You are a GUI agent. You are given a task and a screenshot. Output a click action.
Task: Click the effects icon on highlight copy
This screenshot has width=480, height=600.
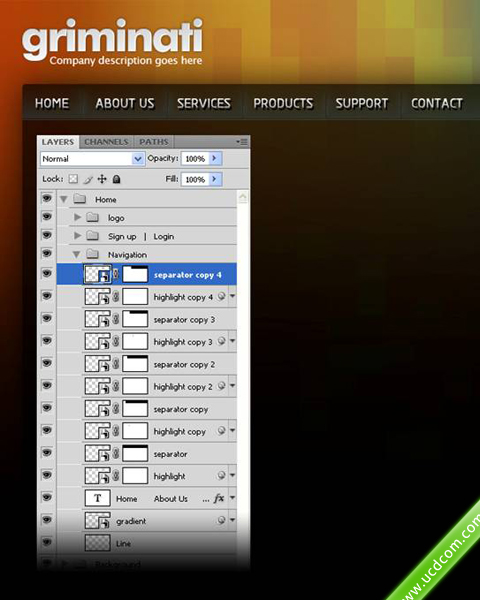click(221, 430)
